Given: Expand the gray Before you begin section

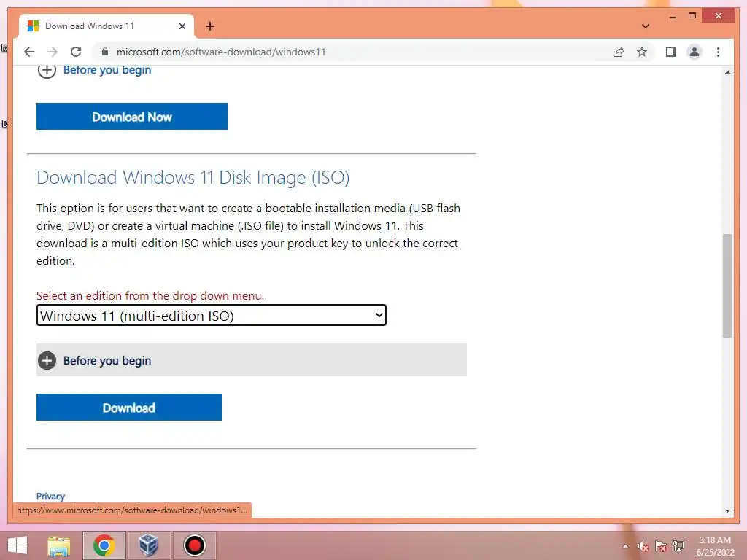Looking at the screenshot, I should point(252,360).
